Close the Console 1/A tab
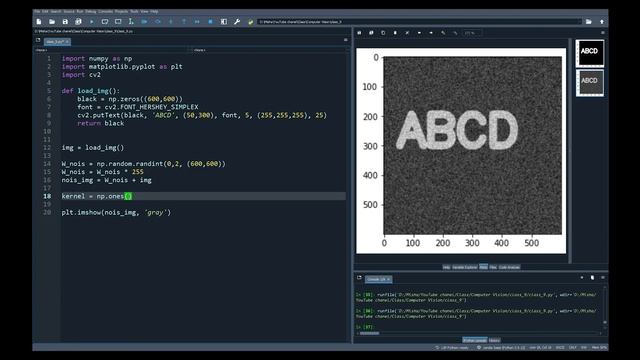Image resolution: width=640 pixels, height=360 pixels. click(389, 279)
